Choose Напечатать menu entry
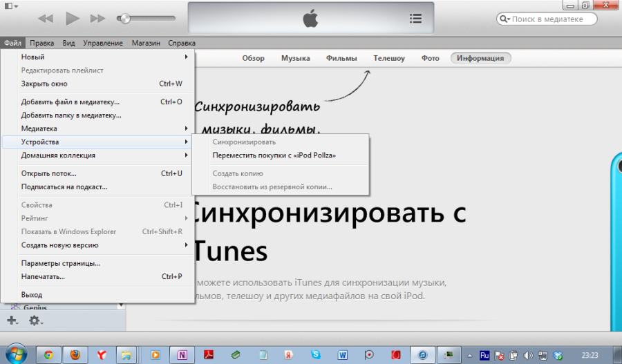This screenshot has height=364, width=622. (x=97, y=277)
